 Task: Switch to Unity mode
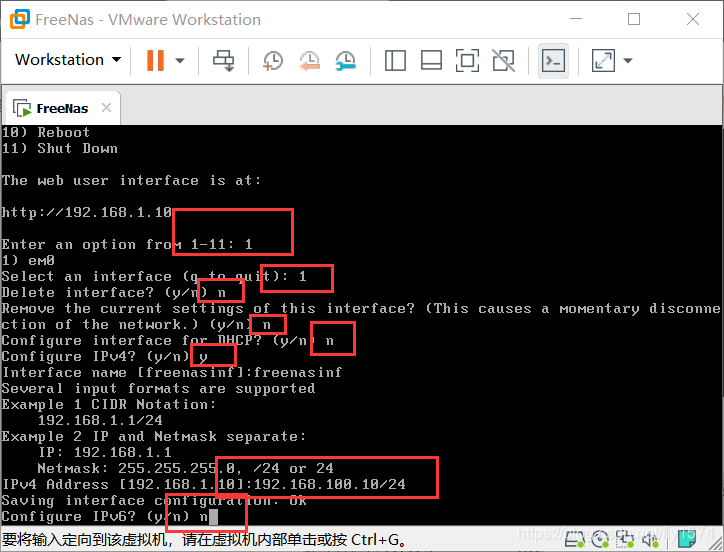(503, 61)
